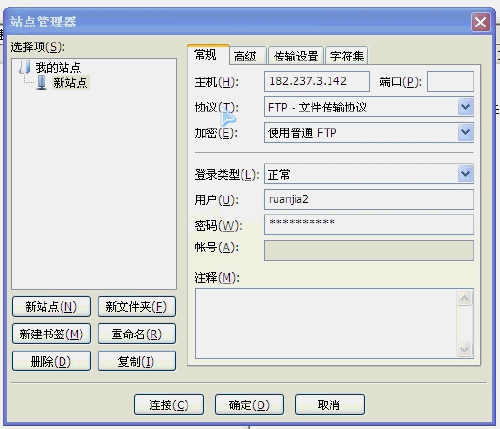500x429 pixels.
Task: Switch to the 常规 tab
Action: coord(208,55)
